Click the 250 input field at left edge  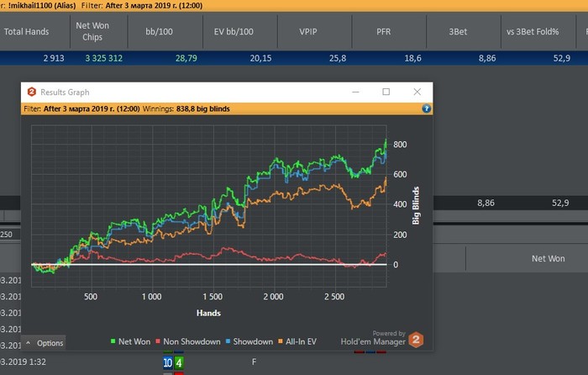click(10, 235)
